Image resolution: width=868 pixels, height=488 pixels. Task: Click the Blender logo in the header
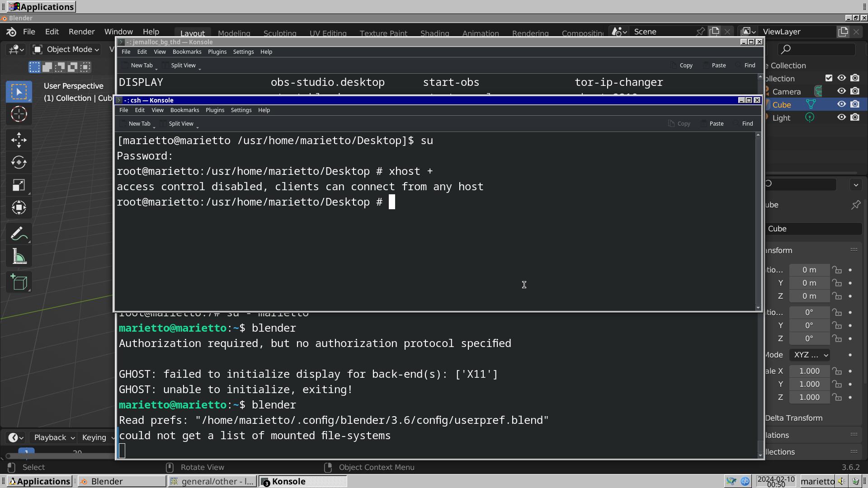coord(11,32)
